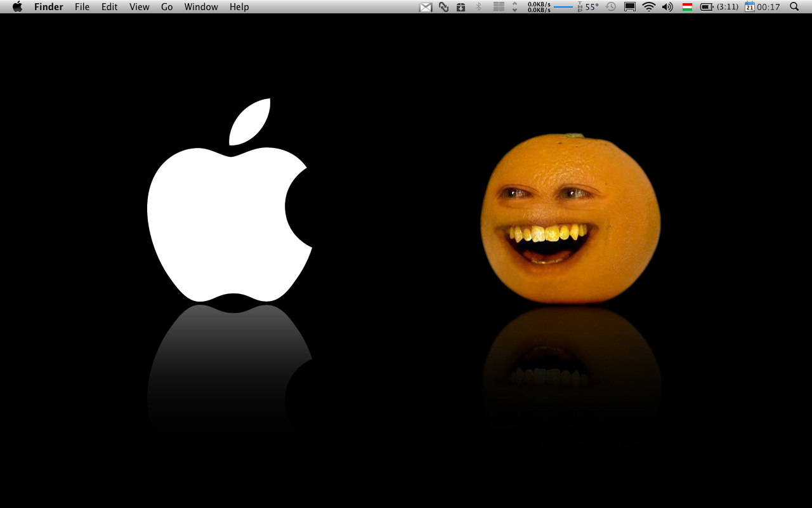Click the 55° temperature readout
This screenshot has width=812, height=508.
(x=591, y=7)
